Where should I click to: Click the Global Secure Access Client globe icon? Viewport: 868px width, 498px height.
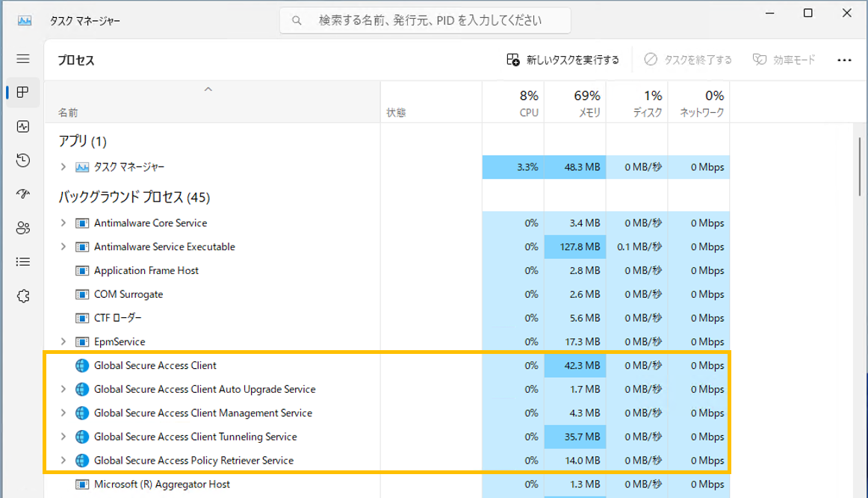click(x=82, y=366)
